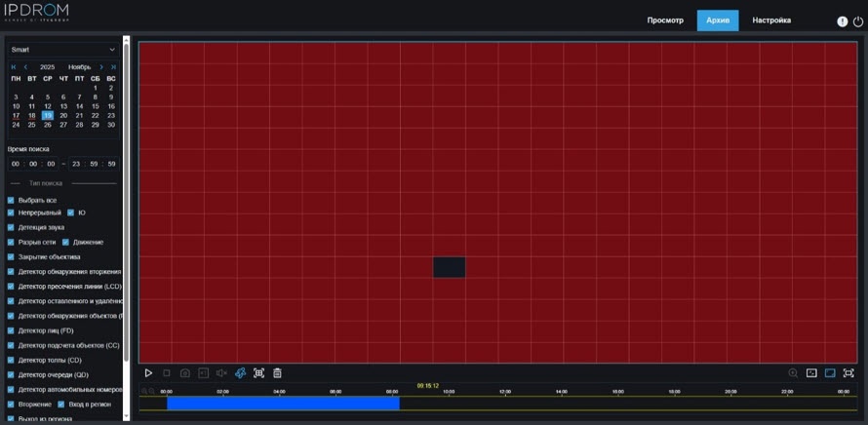Screen dimensions: 868x425
Task: Toggle the Детекция звука checkbox
Action: pos(11,227)
